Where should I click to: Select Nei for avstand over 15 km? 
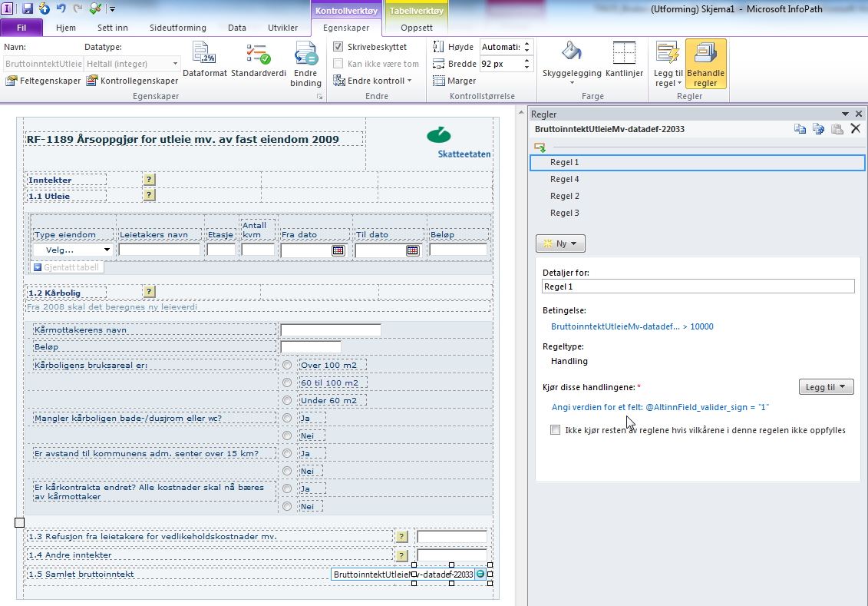[x=287, y=471]
